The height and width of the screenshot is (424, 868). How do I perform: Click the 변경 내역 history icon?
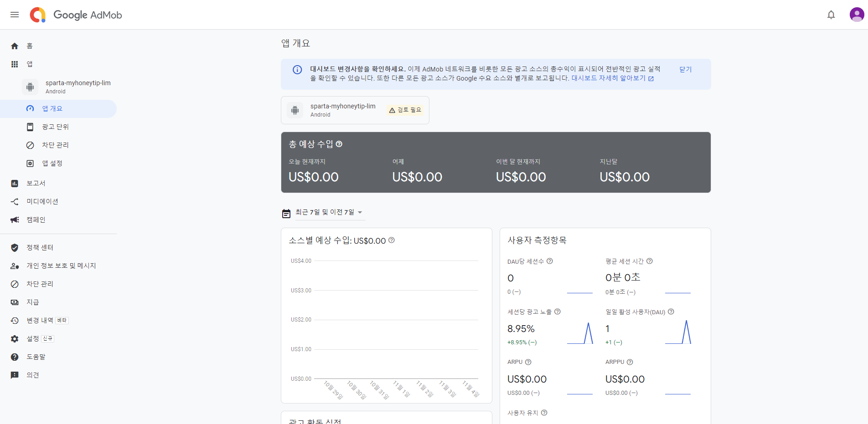click(15, 321)
